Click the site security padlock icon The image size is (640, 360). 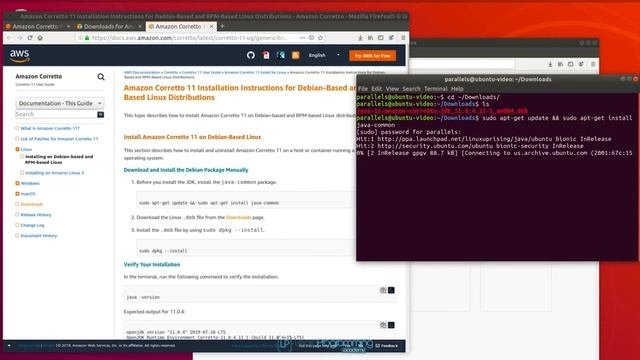(87, 38)
